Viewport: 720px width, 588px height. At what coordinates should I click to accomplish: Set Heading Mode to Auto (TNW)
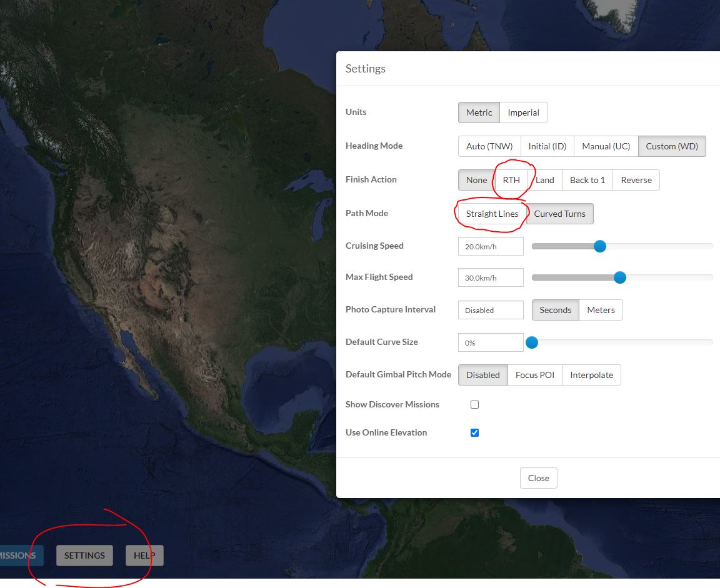pos(489,146)
